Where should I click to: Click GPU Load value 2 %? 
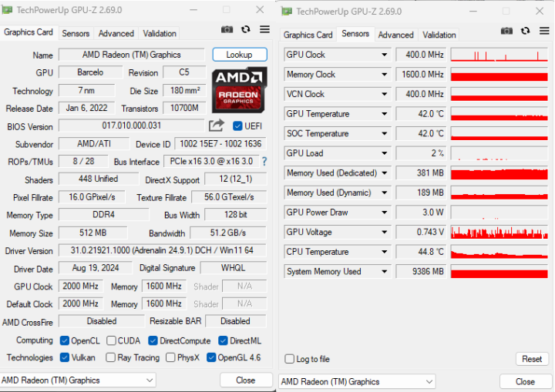point(421,153)
